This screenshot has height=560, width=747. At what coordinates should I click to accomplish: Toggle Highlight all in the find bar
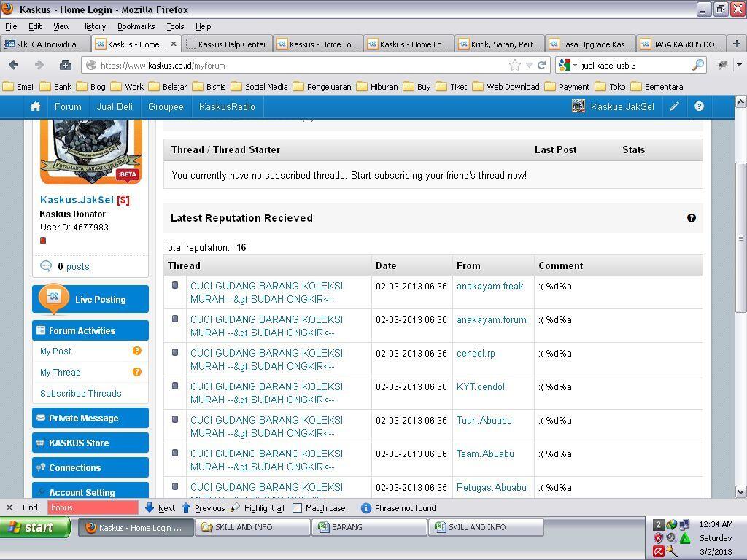(x=258, y=508)
